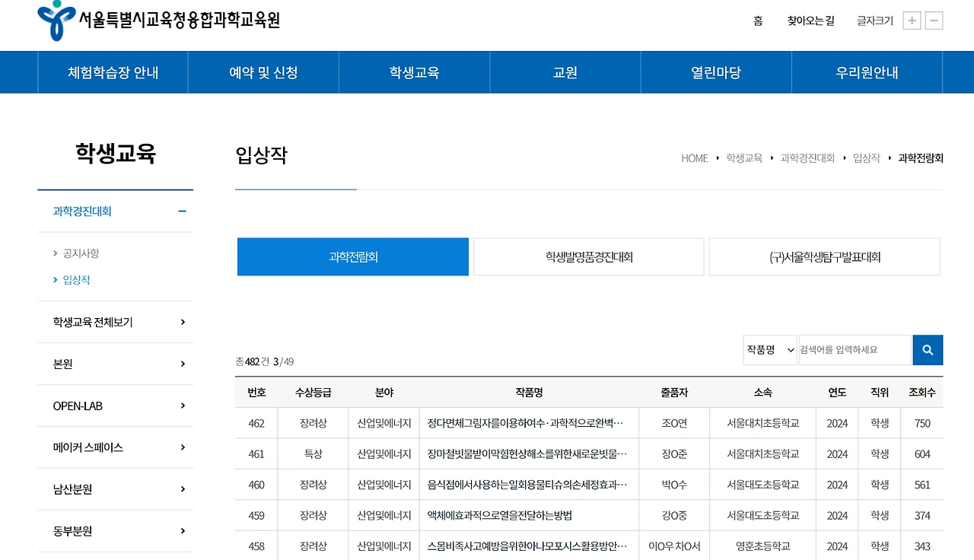Switch to (구)서울학생탐구발표대회 tab
Viewport: 974px width, 560px height.
825,257
